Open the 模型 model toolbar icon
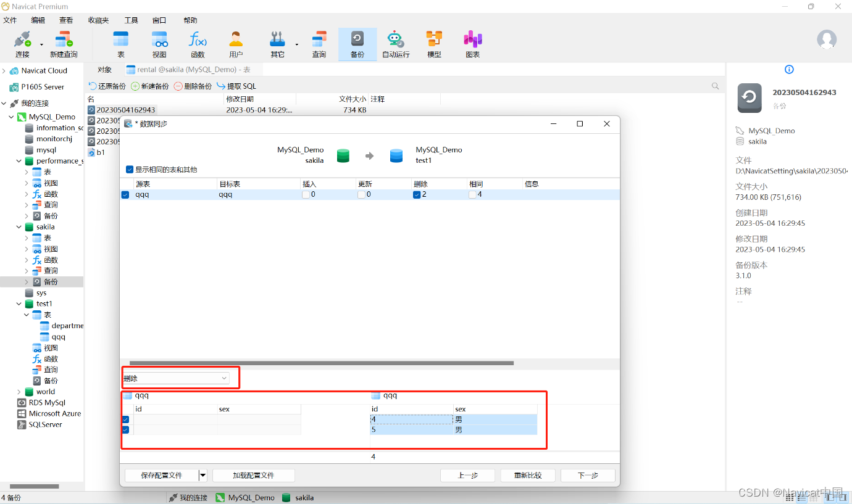Screen dimensions: 852x504 (x=434, y=45)
